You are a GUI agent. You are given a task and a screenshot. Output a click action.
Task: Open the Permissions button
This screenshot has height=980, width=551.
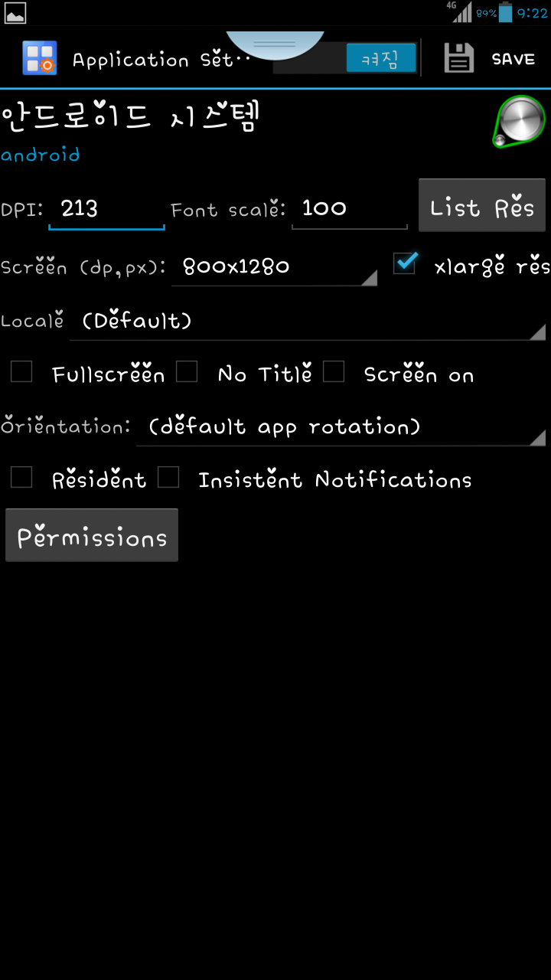click(x=92, y=535)
